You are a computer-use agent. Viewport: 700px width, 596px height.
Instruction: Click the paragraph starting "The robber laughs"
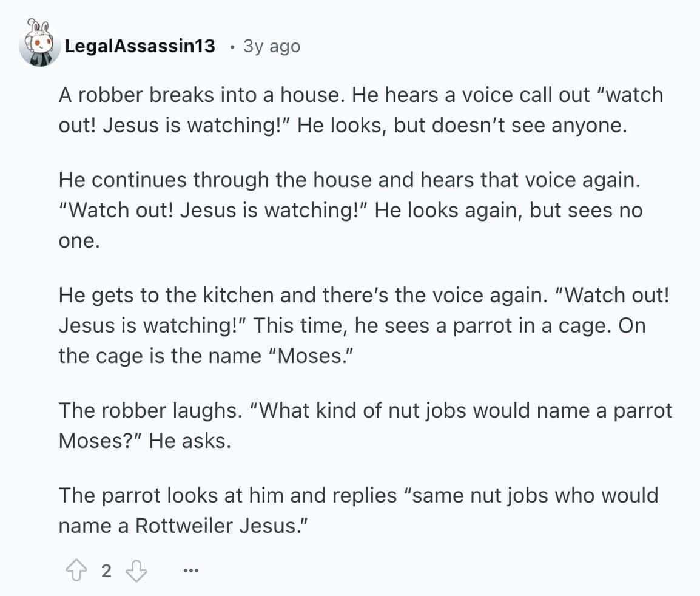point(365,425)
